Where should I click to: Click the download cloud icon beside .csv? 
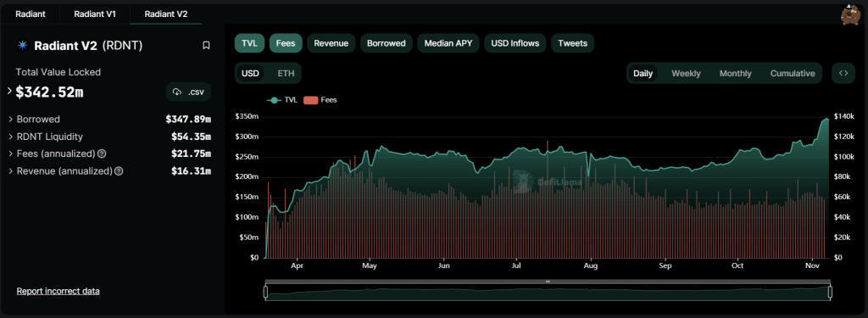click(x=177, y=92)
